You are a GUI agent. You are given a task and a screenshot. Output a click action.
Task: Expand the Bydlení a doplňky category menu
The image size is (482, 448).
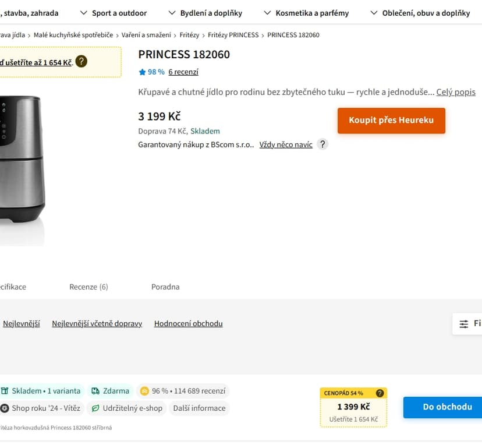[x=212, y=12]
